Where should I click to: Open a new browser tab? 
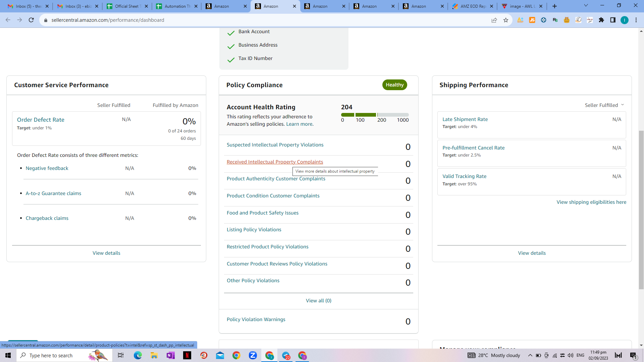pos(554,6)
